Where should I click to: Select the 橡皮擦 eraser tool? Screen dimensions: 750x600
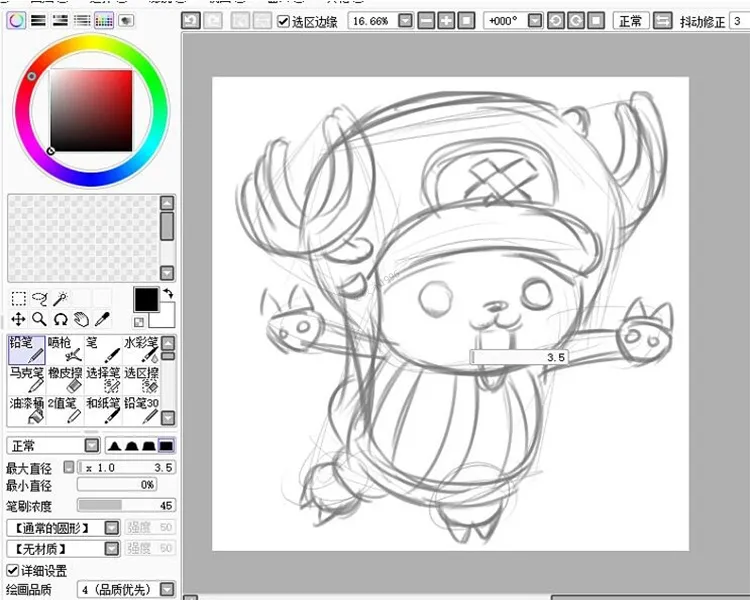65,380
